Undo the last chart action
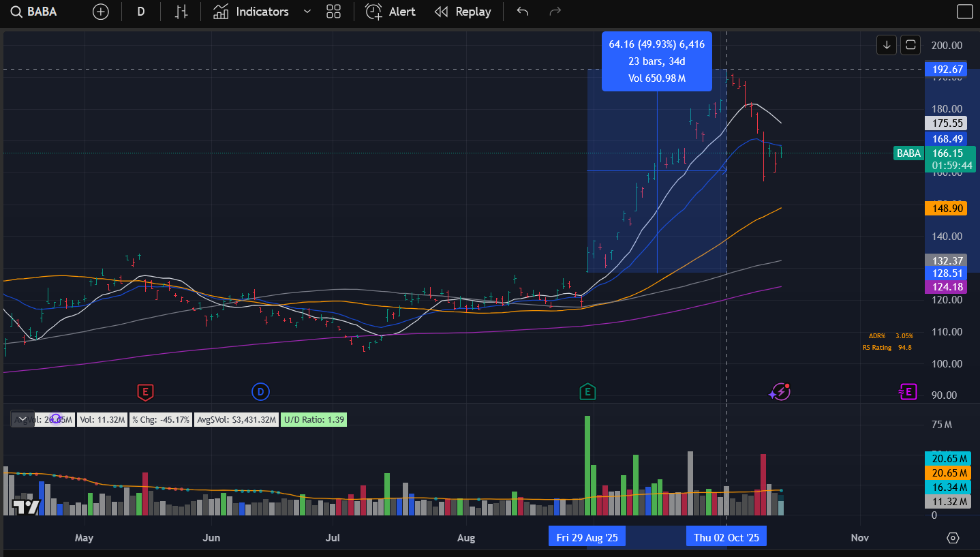The width and height of the screenshot is (980, 557). pos(523,12)
